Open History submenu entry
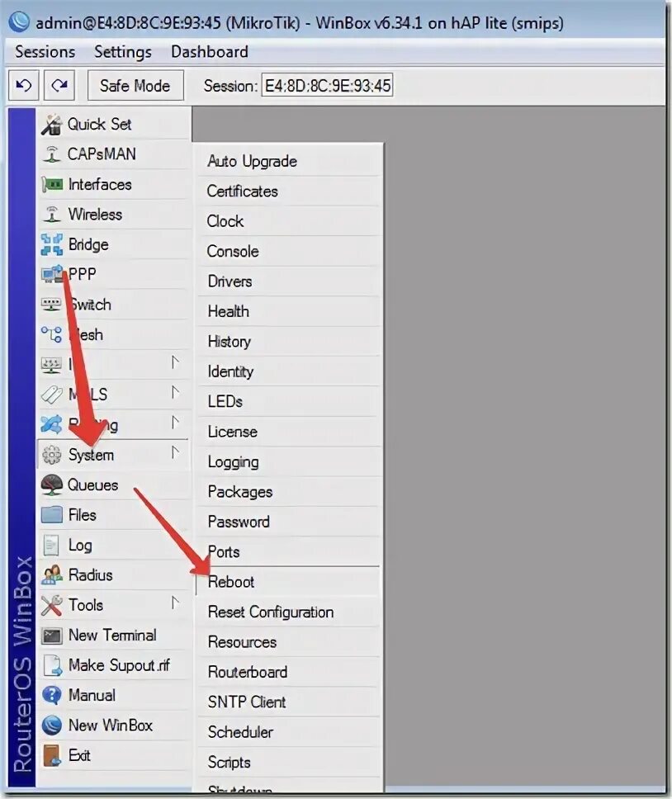 pyautogui.click(x=288, y=342)
